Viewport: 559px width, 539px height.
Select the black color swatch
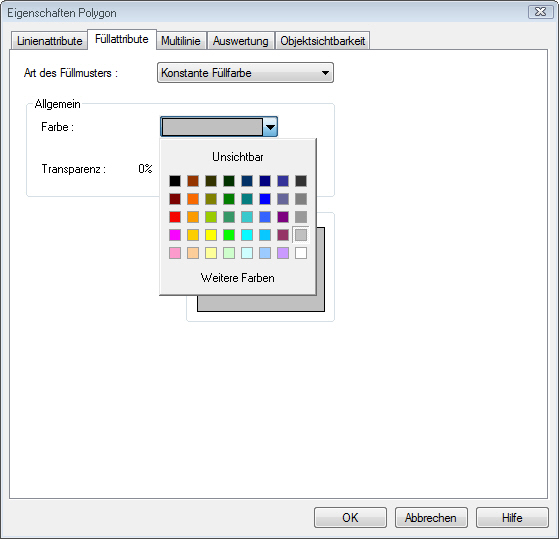pyautogui.click(x=175, y=181)
